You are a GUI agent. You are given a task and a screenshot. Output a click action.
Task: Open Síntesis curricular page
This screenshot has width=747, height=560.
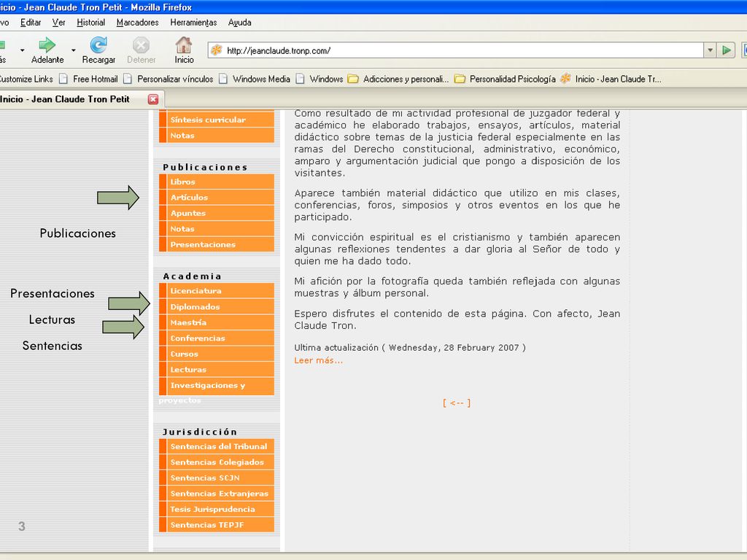(x=217, y=120)
